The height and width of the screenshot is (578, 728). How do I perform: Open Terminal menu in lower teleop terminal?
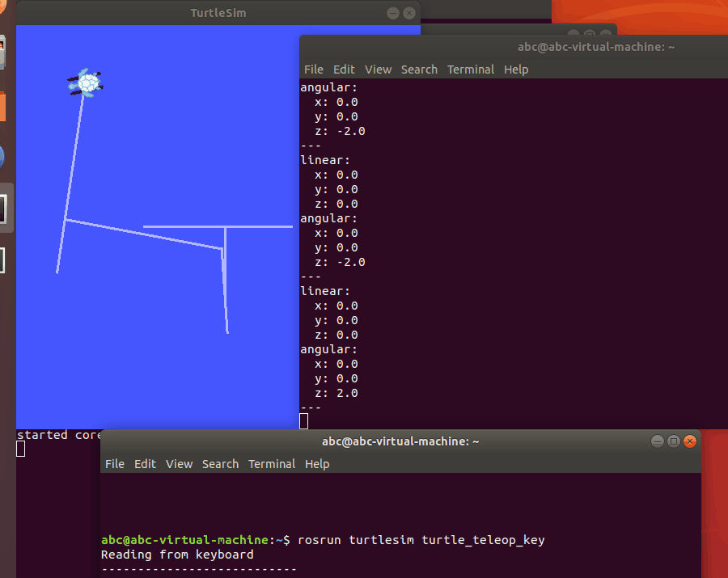coord(272,464)
